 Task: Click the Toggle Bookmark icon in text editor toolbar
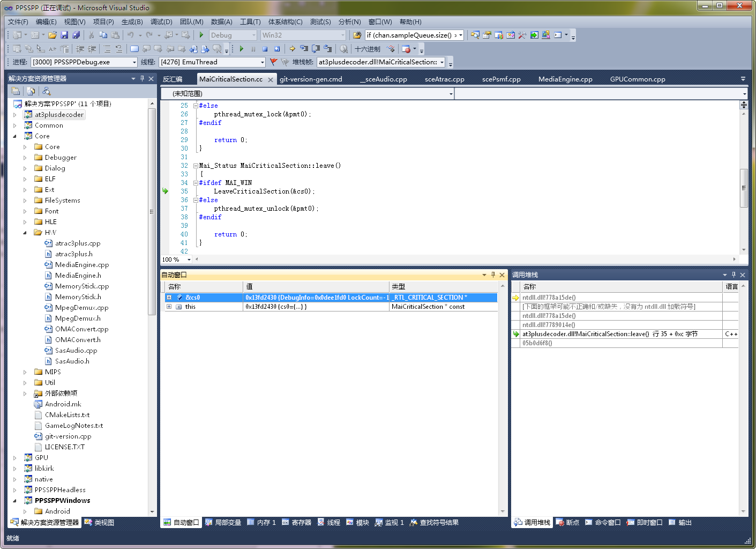click(134, 49)
